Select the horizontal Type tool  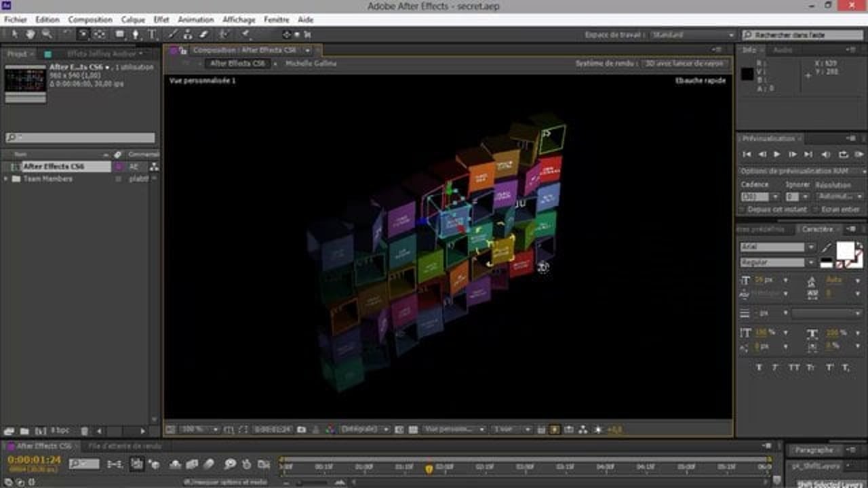152,35
